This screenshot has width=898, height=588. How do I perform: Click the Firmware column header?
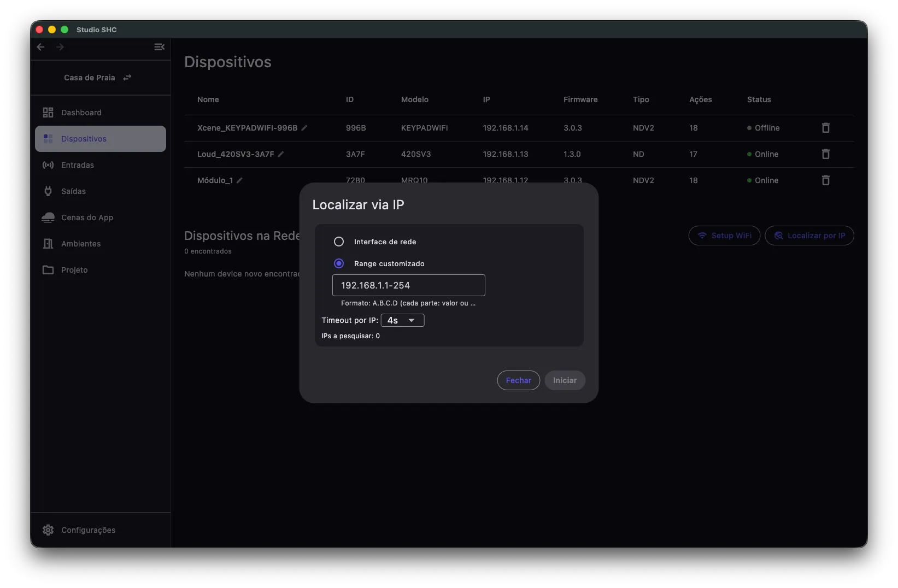pyautogui.click(x=580, y=99)
